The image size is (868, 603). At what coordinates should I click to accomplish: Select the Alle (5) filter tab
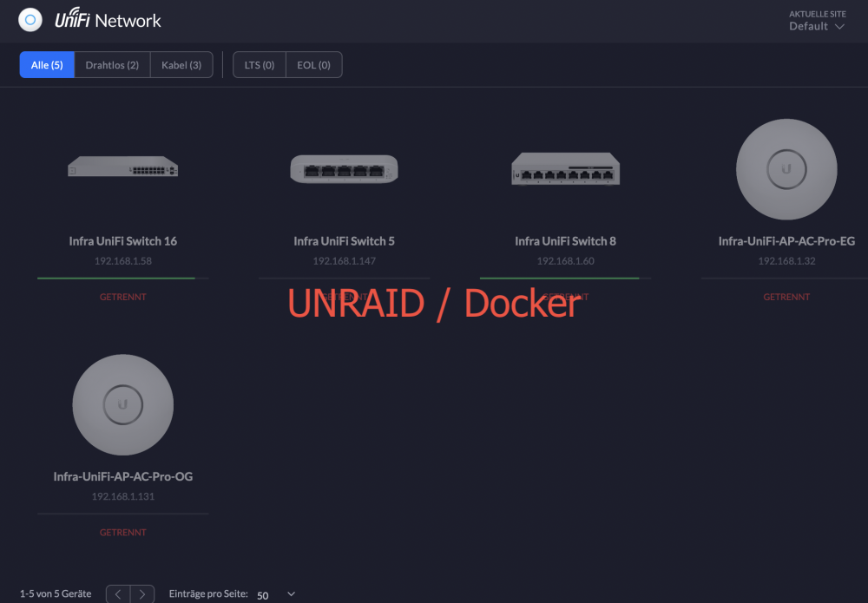pos(47,65)
